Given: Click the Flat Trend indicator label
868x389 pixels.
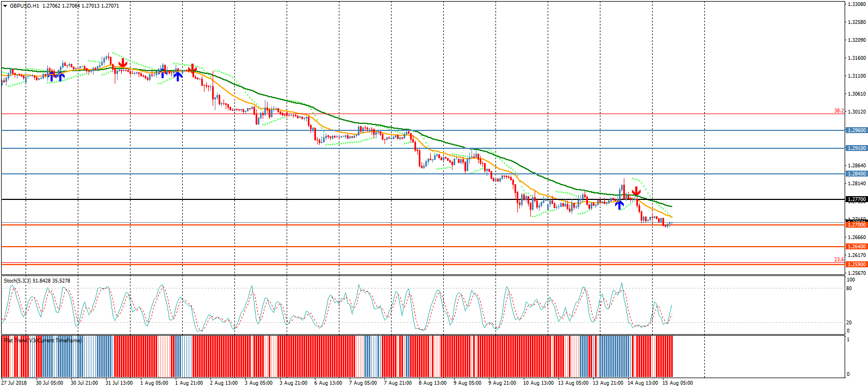Looking at the screenshot, I should (x=42, y=341).
